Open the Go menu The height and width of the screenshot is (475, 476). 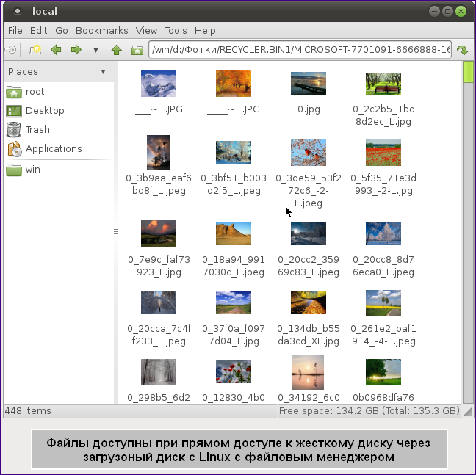(62, 30)
